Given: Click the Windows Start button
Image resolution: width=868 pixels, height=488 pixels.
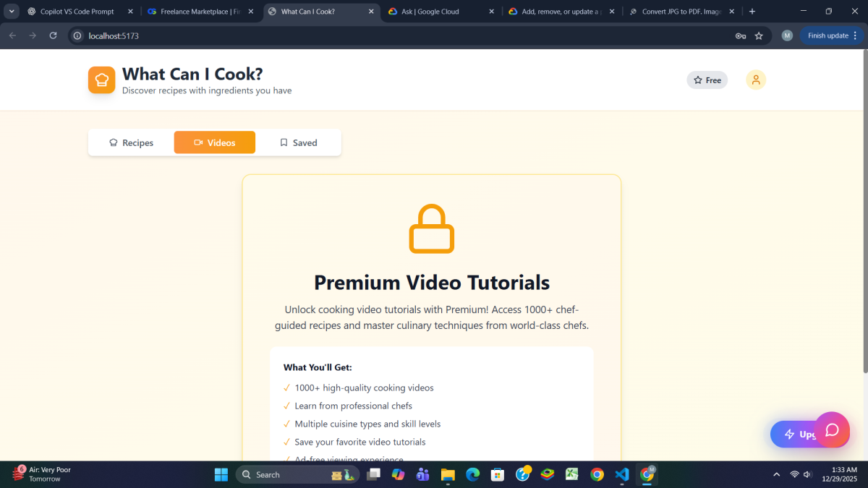Looking at the screenshot, I should 221,474.
